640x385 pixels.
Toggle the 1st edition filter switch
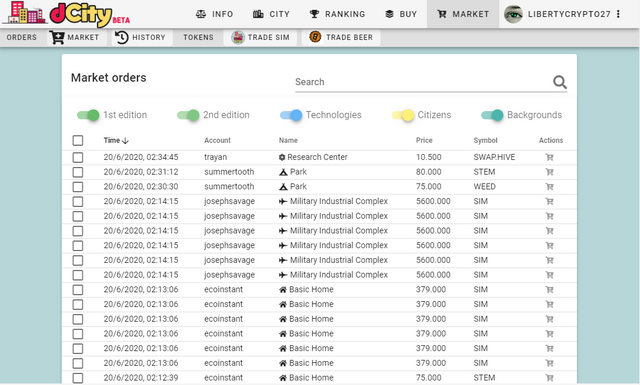click(x=88, y=115)
